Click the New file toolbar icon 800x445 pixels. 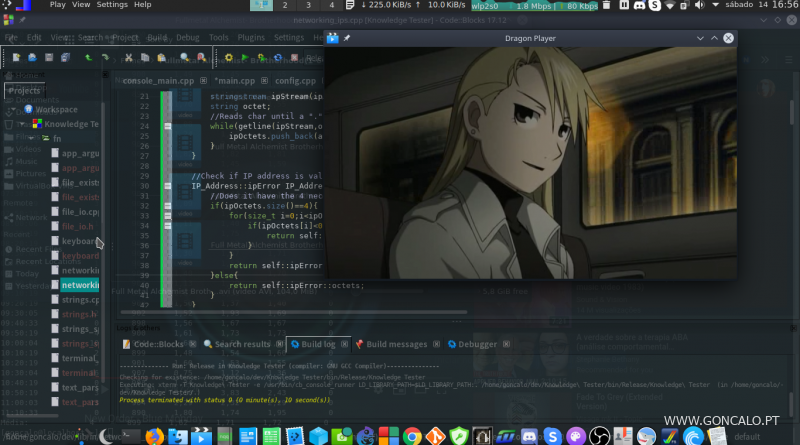tap(17, 58)
